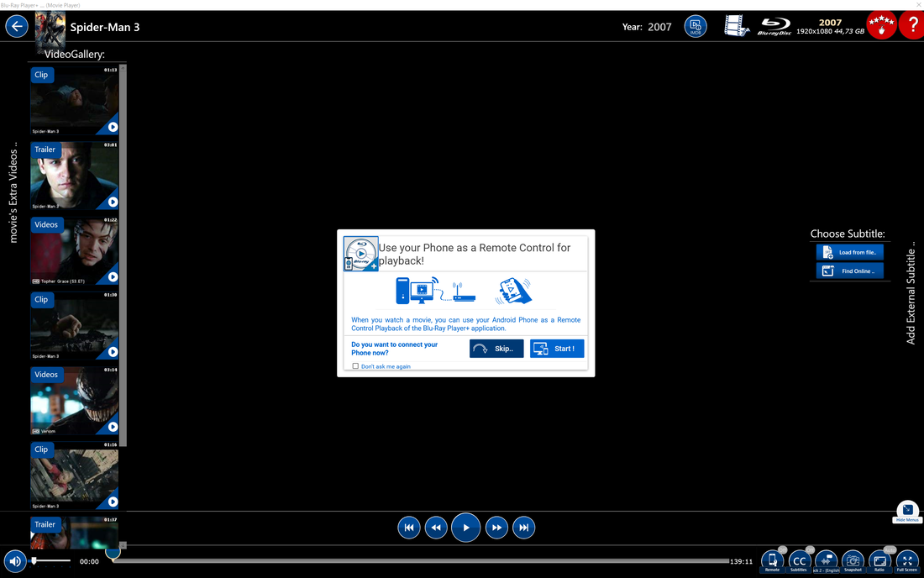Click play icon on 03:01 Trailer
This screenshot has height=578, width=924.
click(113, 202)
